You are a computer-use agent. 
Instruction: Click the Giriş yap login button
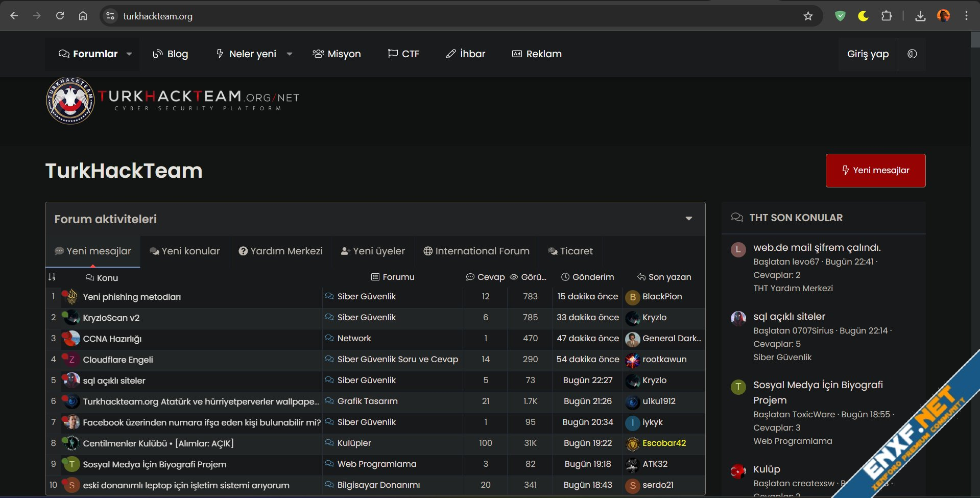click(868, 54)
